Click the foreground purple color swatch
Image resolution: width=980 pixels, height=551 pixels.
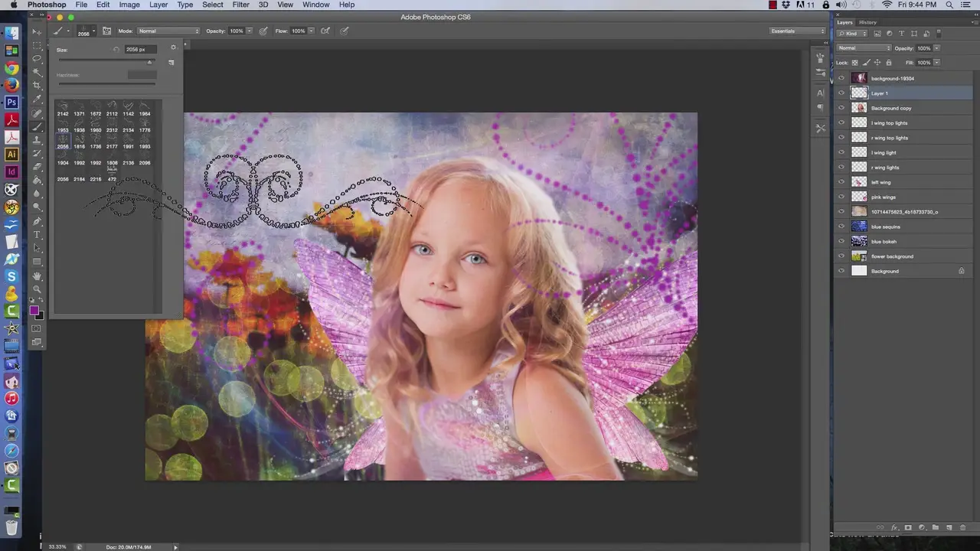coord(34,311)
